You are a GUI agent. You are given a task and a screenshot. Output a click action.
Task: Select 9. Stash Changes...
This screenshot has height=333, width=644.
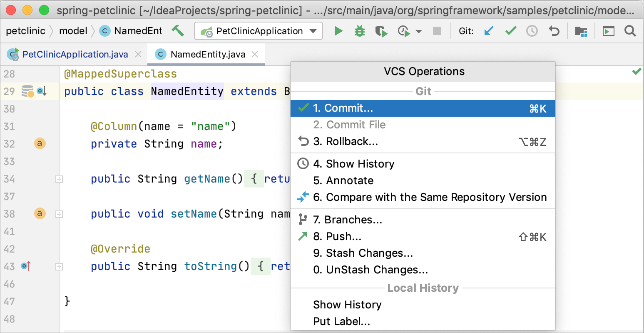pyautogui.click(x=423, y=253)
